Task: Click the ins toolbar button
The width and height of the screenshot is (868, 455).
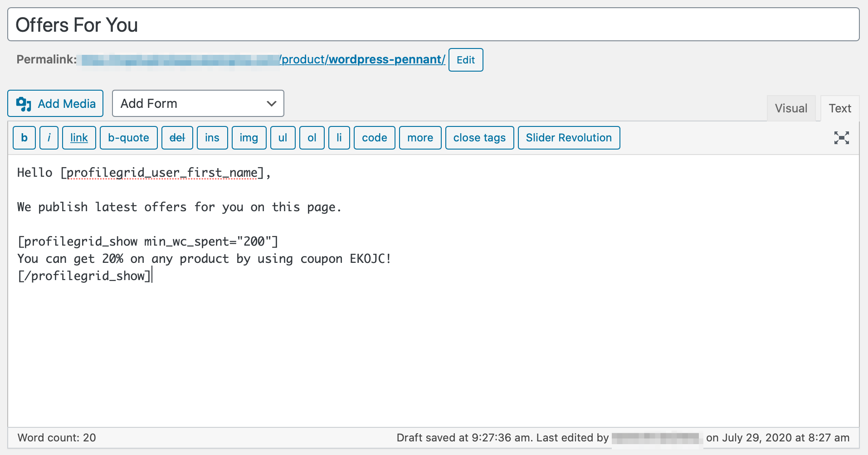Action: coord(212,137)
